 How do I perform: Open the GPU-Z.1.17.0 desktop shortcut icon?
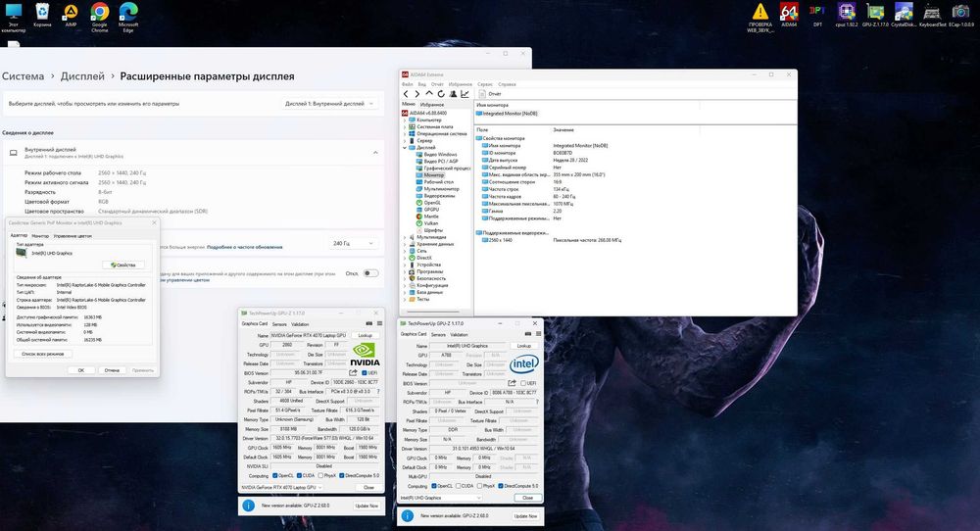pyautogui.click(x=875, y=15)
